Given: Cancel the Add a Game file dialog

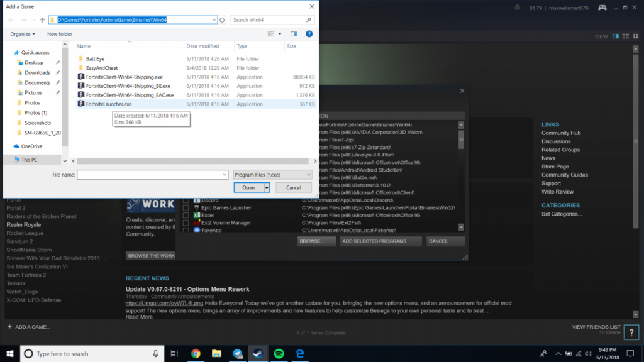Looking at the screenshot, I should coord(293,187).
